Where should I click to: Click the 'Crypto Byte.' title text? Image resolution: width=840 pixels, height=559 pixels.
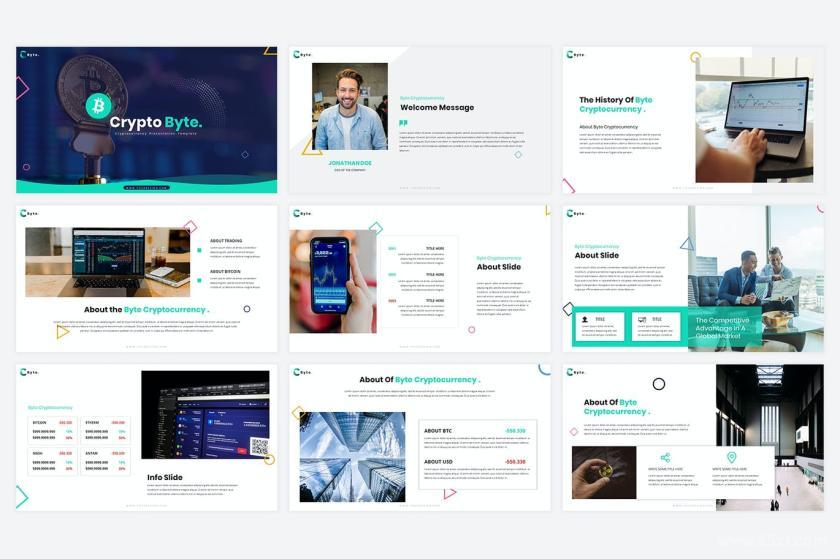click(x=156, y=122)
